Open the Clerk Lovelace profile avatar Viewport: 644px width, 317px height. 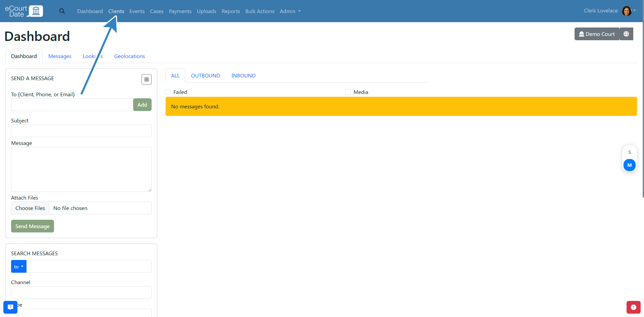click(627, 11)
